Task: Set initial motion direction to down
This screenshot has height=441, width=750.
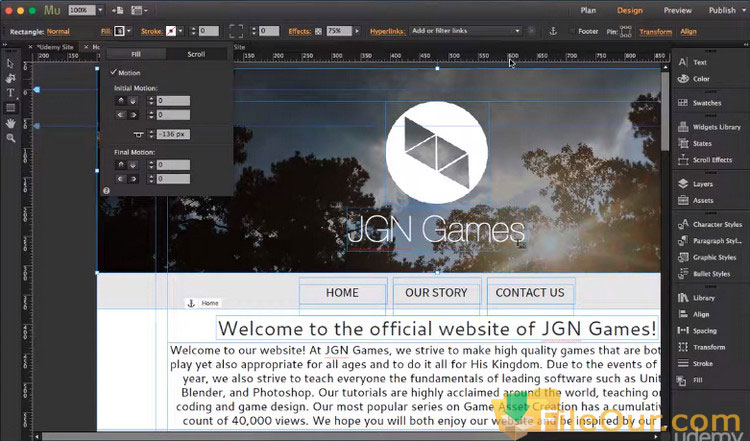Action: [133, 101]
